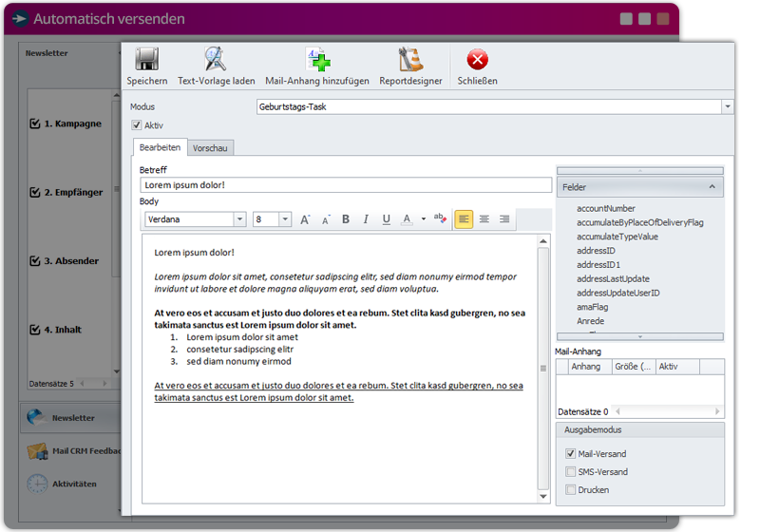760x532 pixels.
Task: Select the addressLastUpdate field
Action: 613,278
